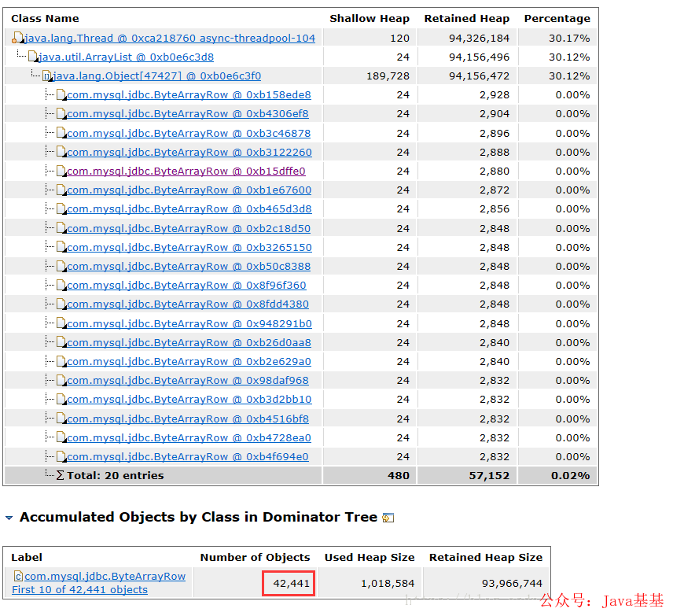The width and height of the screenshot is (673, 616).
Task: Select the total percentage 0.02%
Action: pyautogui.click(x=571, y=475)
